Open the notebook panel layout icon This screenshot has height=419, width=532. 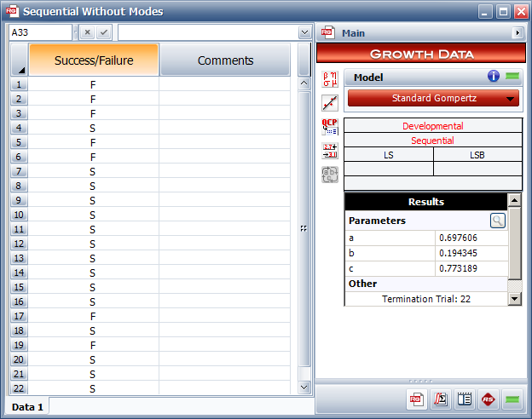pyautogui.click(x=465, y=399)
